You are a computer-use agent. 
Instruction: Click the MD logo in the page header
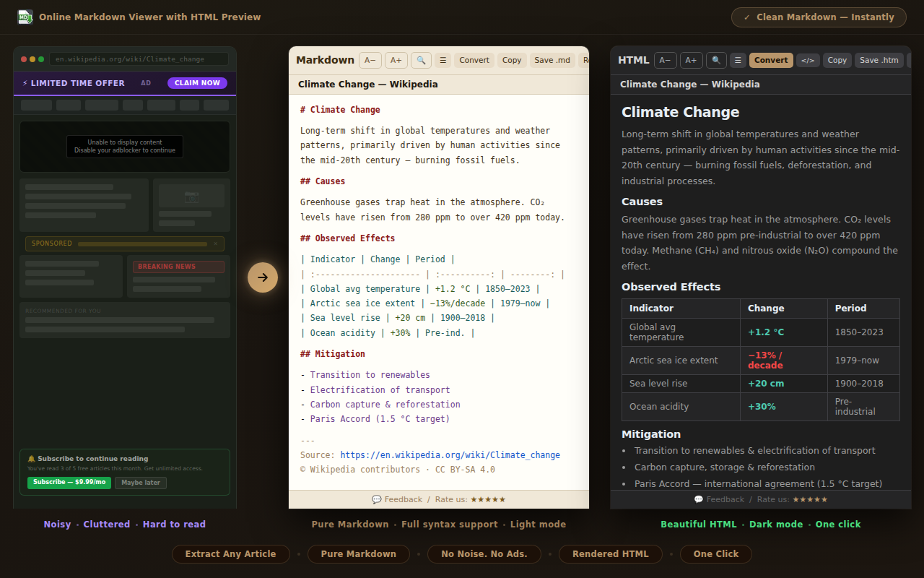25,16
